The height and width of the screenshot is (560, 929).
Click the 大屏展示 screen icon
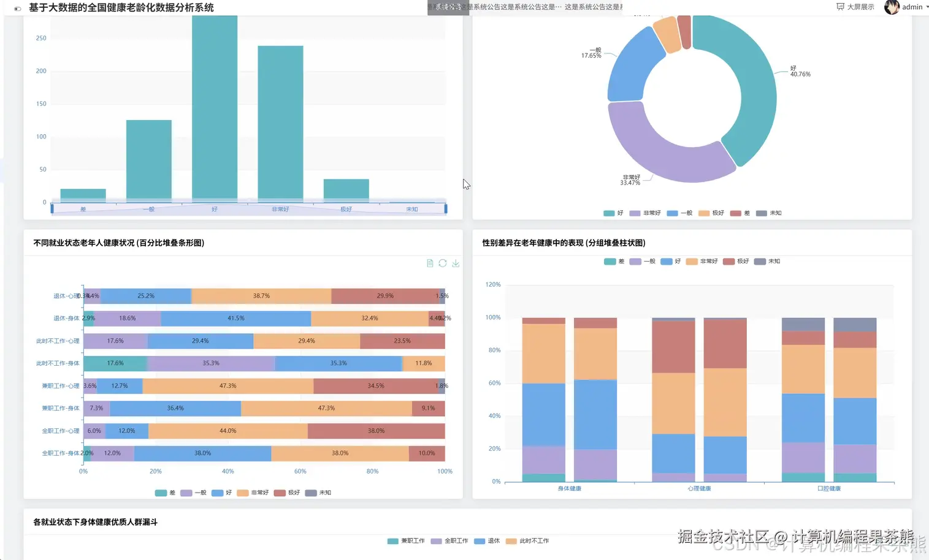(x=840, y=7)
